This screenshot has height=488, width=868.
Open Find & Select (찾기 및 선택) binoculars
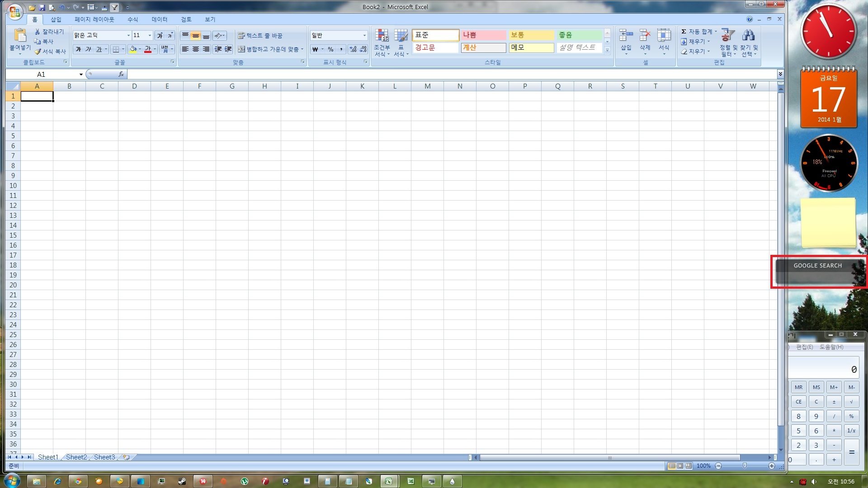point(749,43)
